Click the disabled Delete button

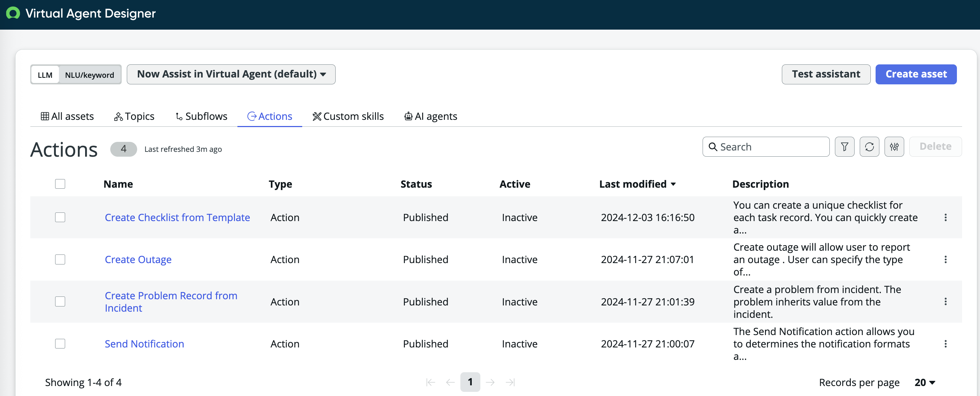[x=936, y=147]
